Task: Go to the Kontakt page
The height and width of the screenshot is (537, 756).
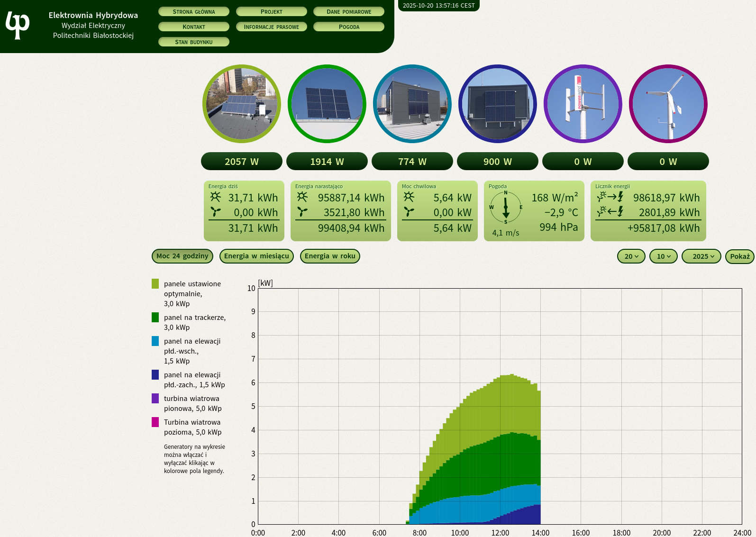Action: (x=194, y=27)
